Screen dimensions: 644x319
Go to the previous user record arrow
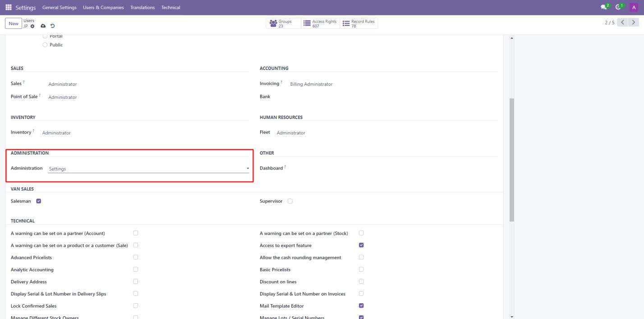(623, 23)
